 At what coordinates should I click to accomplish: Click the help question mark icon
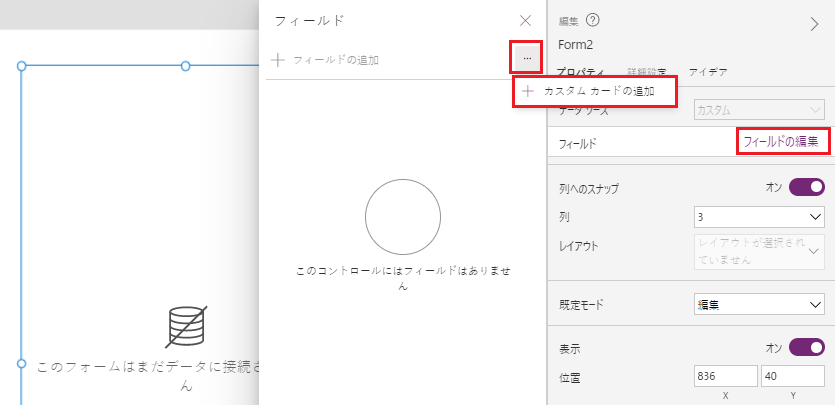click(x=593, y=20)
